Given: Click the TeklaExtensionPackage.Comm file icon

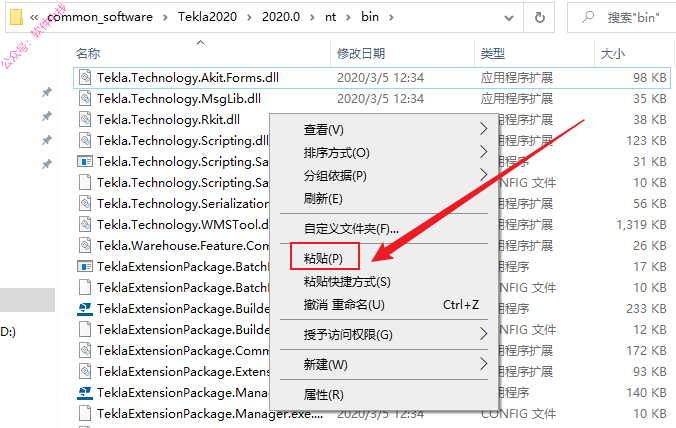Looking at the screenshot, I should [85, 350].
